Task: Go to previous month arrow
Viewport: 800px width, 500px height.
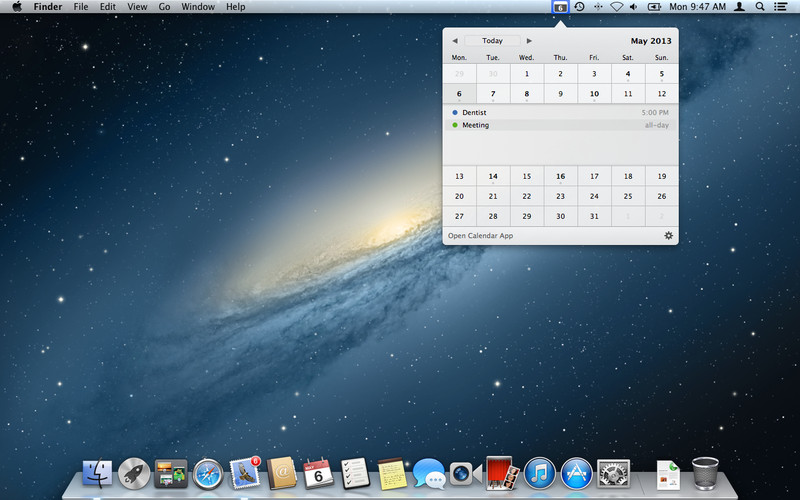Action: [x=455, y=41]
